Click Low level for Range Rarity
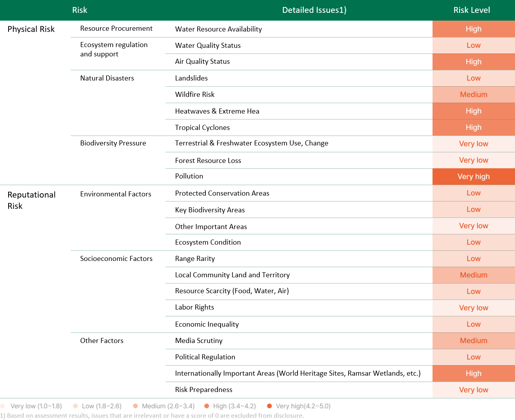Viewport: 515px width, 420px height. coord(474,259)
